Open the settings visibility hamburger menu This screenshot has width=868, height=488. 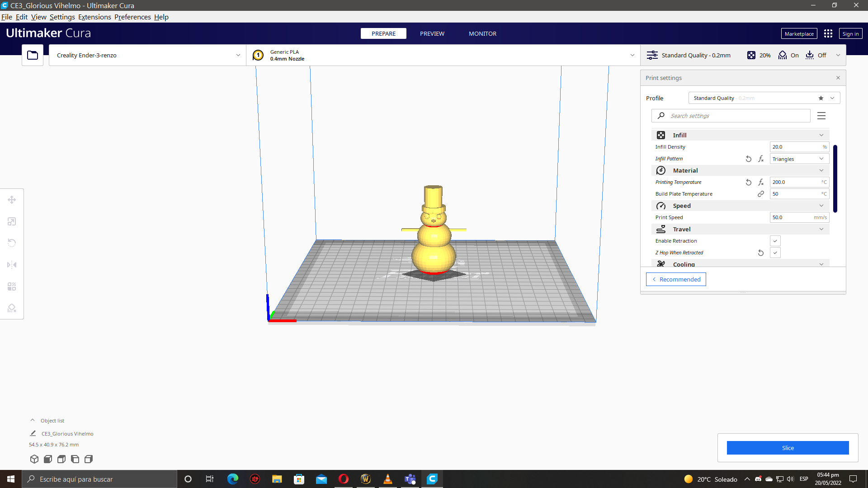821,116
